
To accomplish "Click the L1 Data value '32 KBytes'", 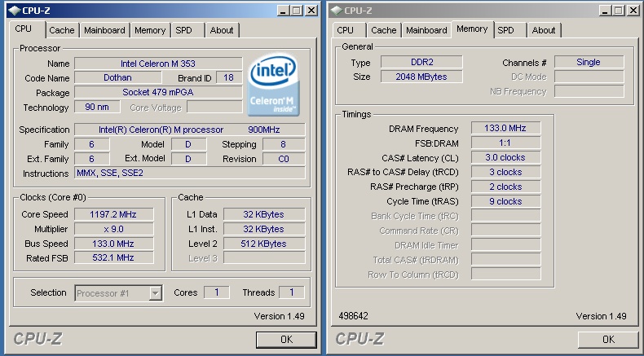I will click(264, 214).
